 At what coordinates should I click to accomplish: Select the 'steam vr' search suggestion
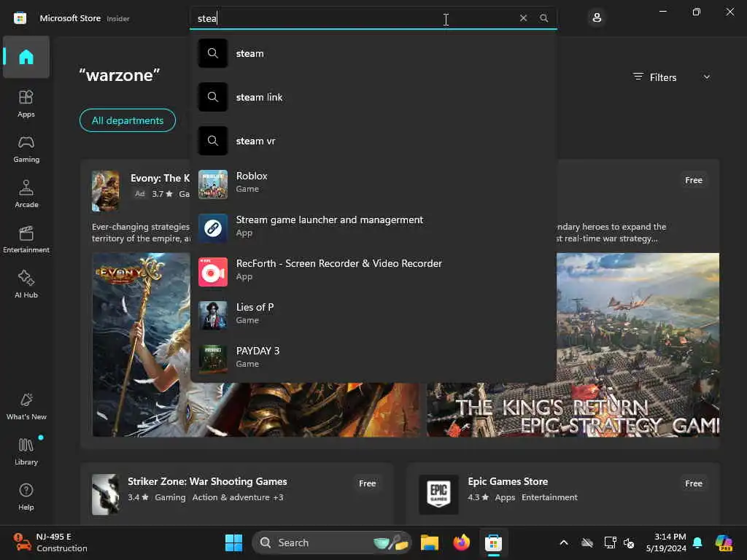coord(373,141)
